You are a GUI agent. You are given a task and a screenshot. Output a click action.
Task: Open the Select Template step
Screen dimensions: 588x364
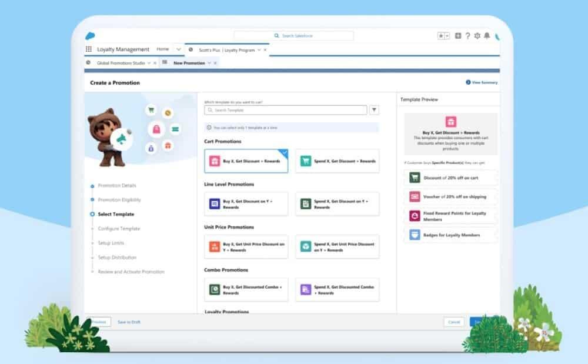[x=116, y=215]
